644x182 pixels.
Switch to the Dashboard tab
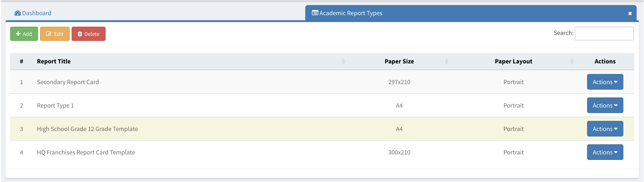36,13
